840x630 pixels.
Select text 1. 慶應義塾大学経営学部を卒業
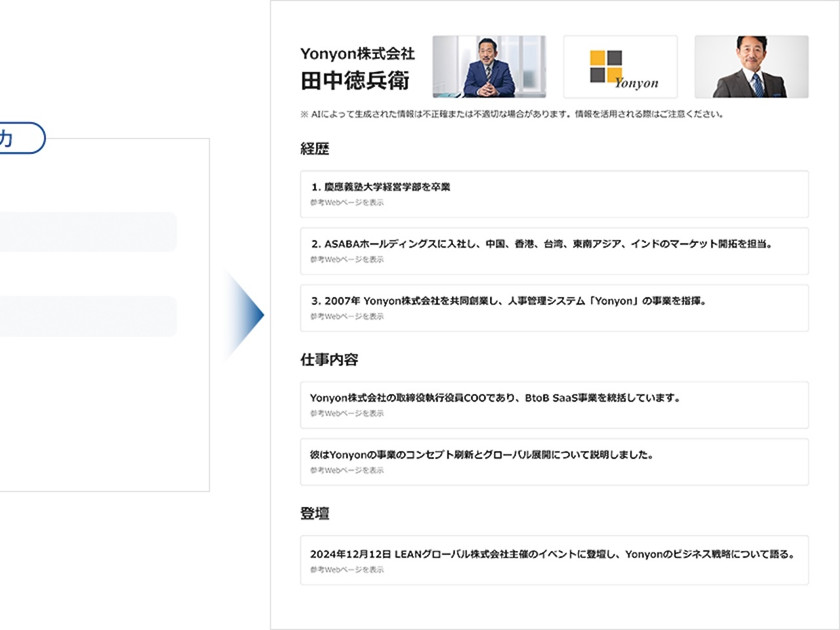(x=381, y=187)
